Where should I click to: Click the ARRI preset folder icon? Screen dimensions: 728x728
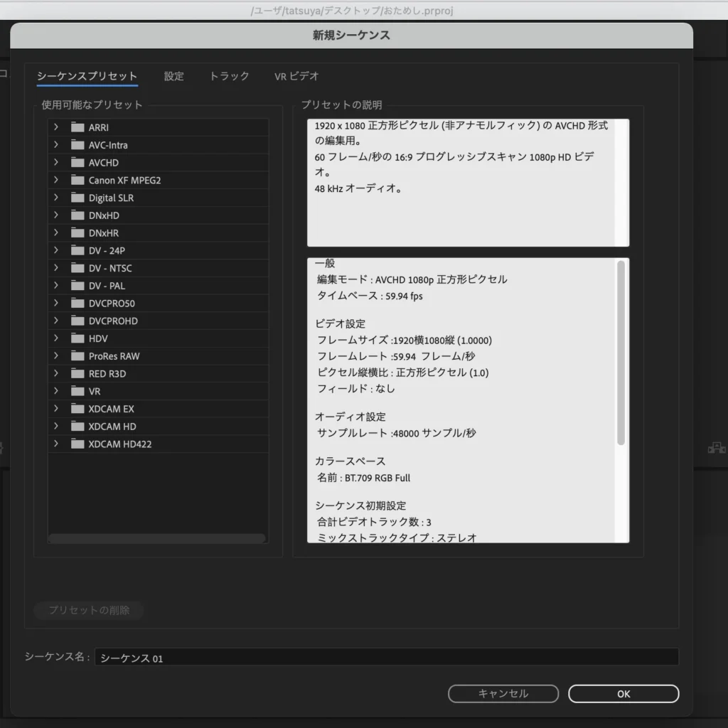click(x=77, y=128)
